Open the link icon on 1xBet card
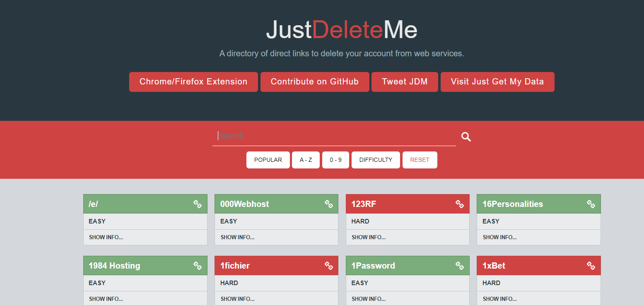 tap(591, 265)
